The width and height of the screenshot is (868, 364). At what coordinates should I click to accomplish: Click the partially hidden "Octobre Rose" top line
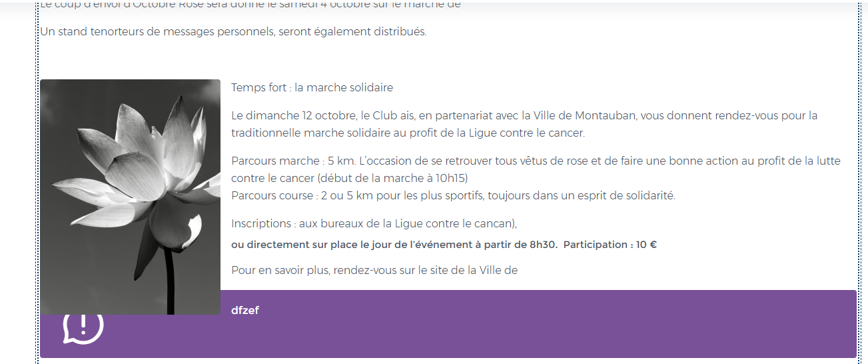(x=250, y=5)
